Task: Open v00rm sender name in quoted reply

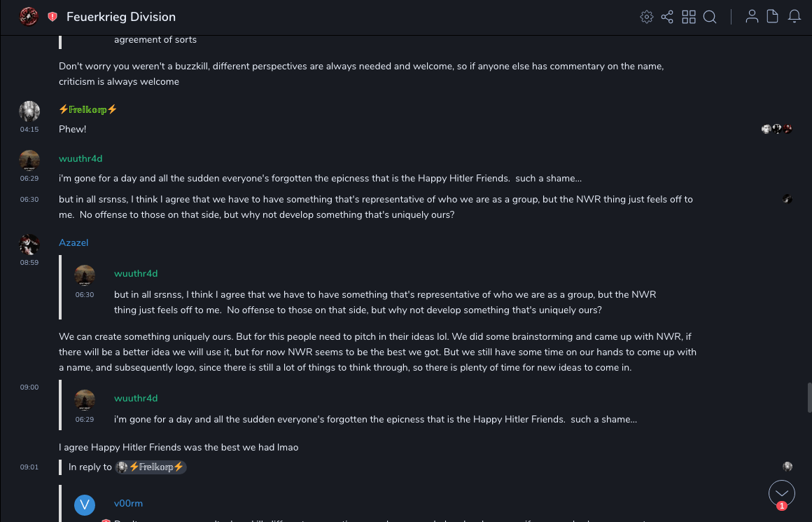Action: point(128,503)
